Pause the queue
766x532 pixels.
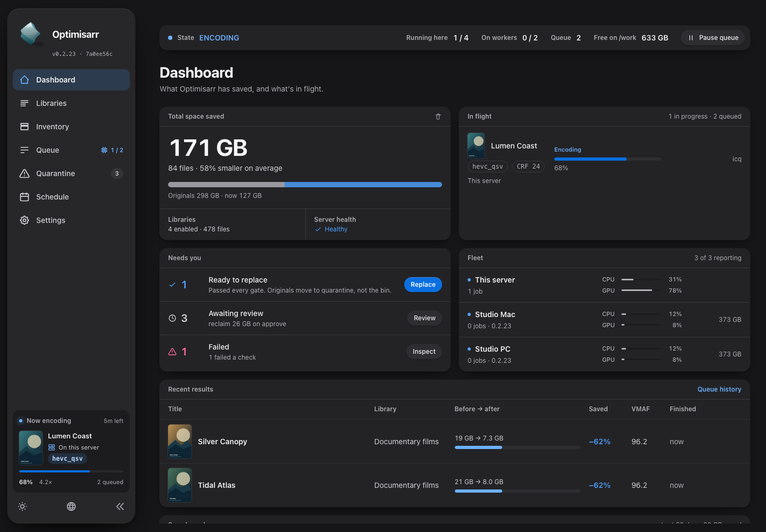713,38
